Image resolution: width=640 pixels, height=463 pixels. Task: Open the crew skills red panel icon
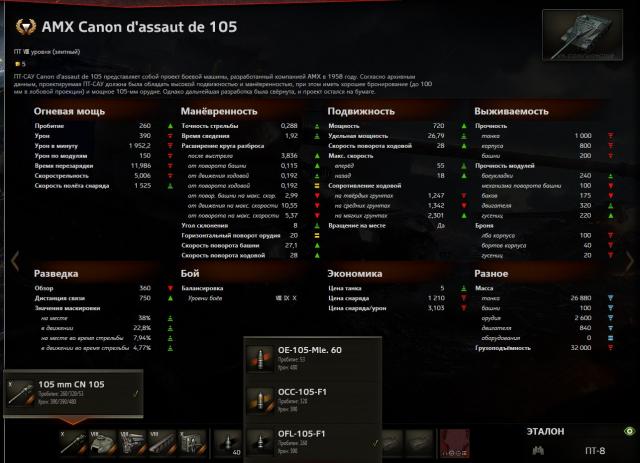point(455,443)
